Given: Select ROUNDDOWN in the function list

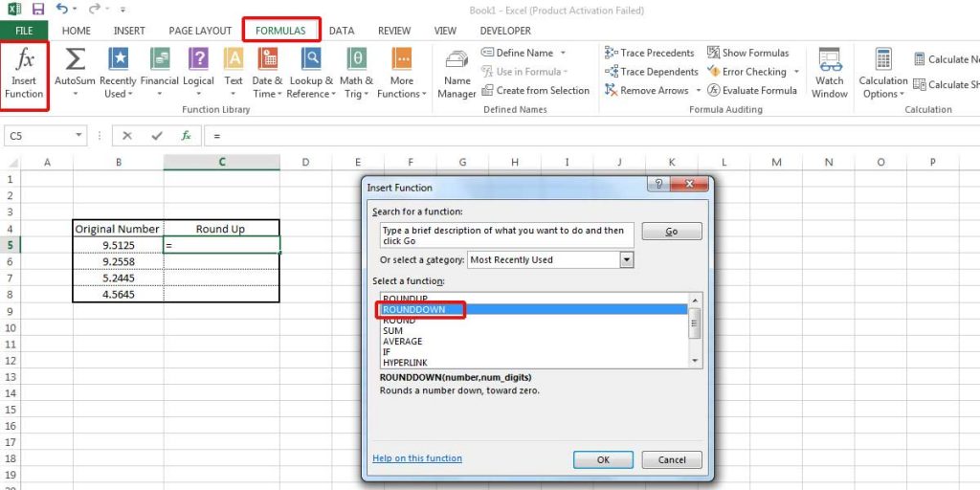Looking at the screenshot, I should click(534, 309).
